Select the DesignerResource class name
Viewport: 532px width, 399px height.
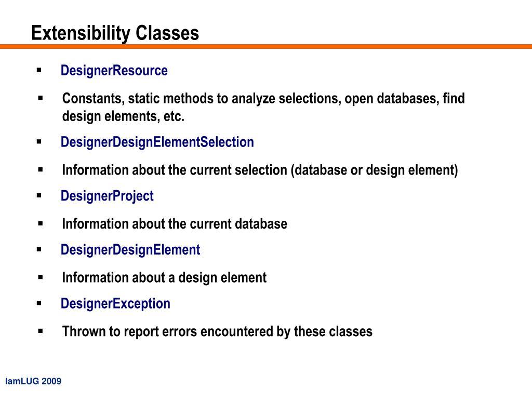(114, 71)
